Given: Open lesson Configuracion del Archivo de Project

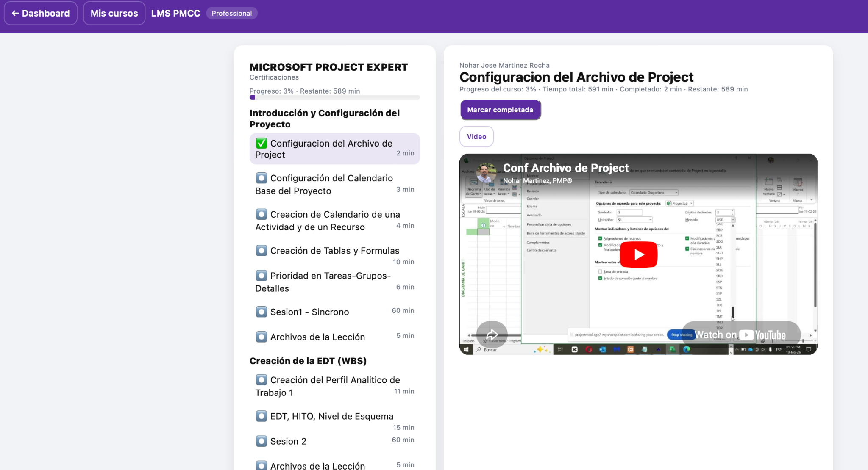Looking at the screenshot, I should 335,149.
